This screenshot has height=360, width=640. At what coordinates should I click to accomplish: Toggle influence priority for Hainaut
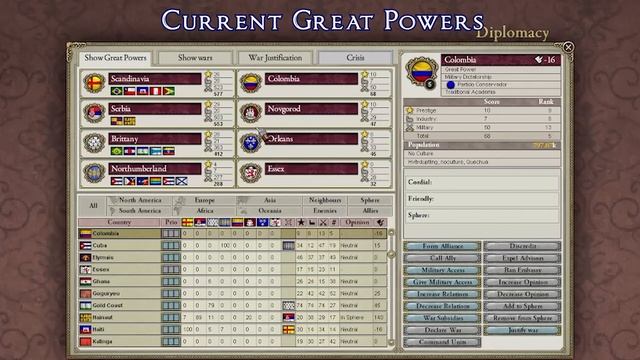[171, 317]
